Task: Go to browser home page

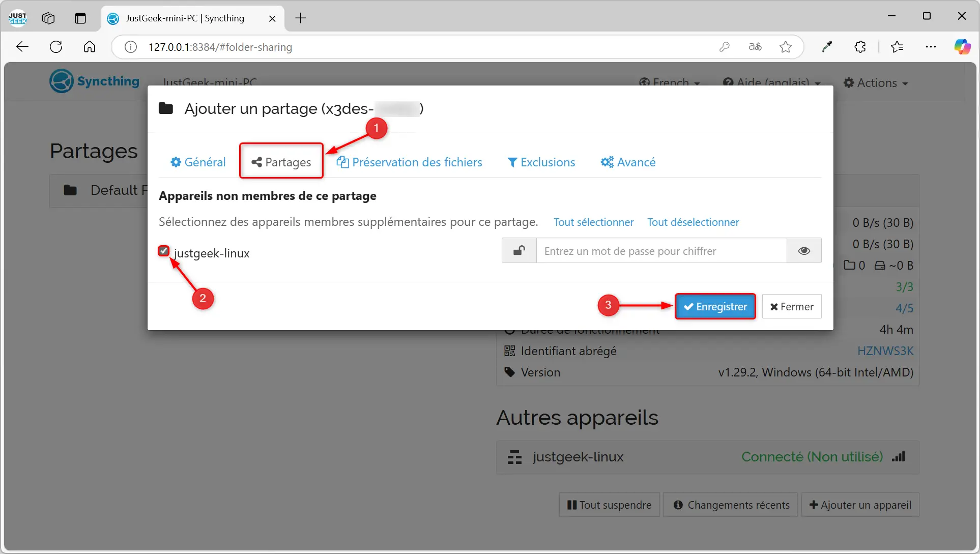Action: (90, 47)
